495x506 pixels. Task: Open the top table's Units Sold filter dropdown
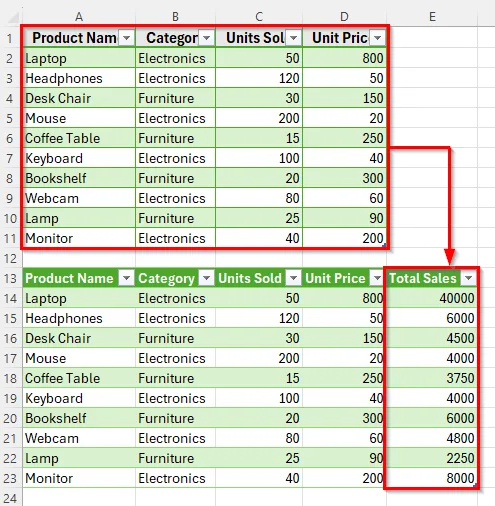[x=293, y=38]
